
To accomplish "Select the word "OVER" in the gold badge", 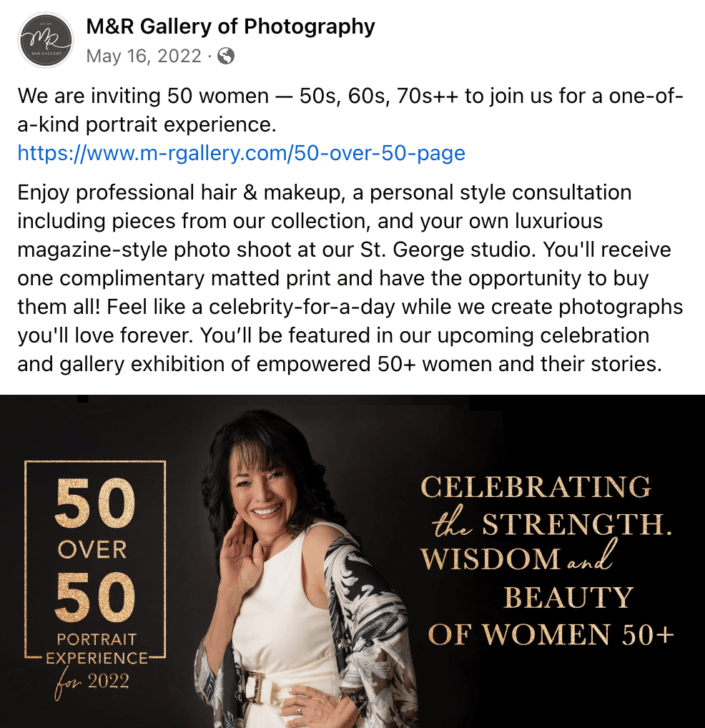I will coord(92,550).
